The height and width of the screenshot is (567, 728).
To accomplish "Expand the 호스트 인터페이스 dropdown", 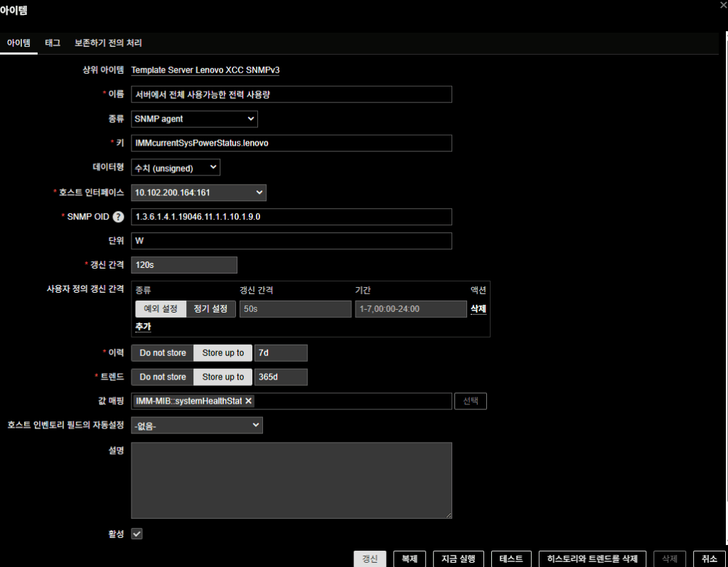I will tap(198, 193).
